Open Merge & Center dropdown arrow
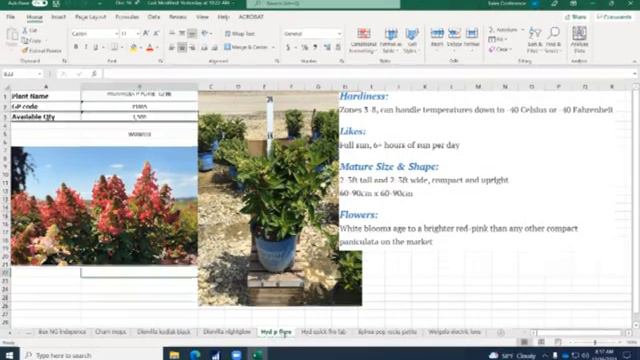Screen dimensions: 640x360 [x=273, y=47]
